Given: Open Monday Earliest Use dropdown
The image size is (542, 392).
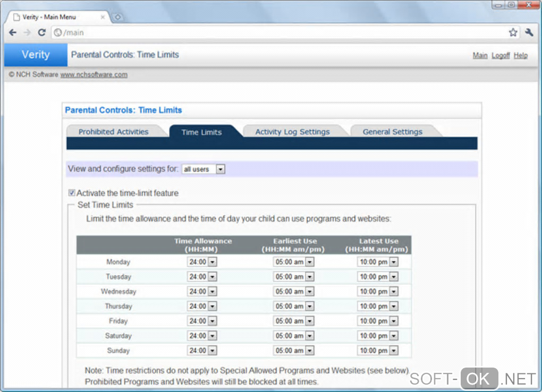Looking at the screenshot, I should click(293, 262).
